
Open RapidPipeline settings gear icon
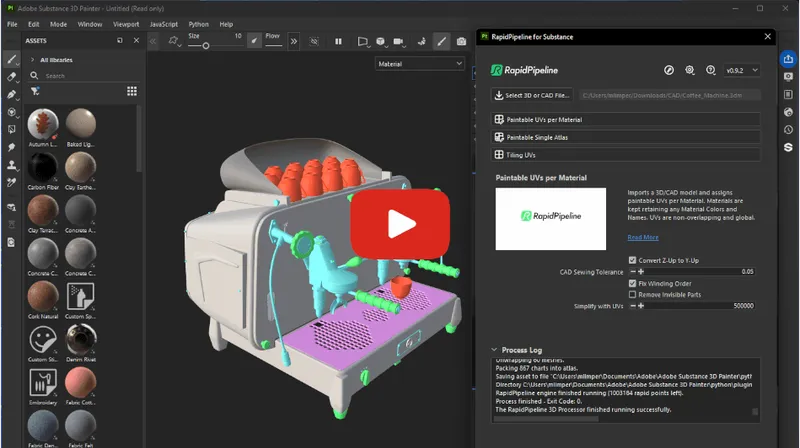(x=690, y=70)
